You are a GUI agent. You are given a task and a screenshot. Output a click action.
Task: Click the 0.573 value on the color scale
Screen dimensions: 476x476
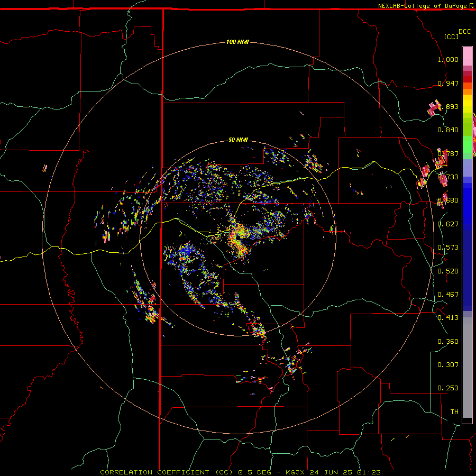(x=448, y=248)
